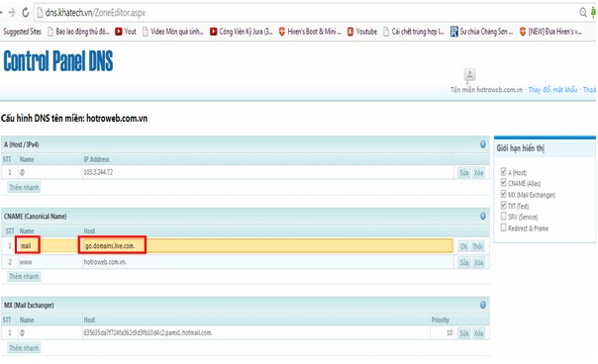Image resolution: width=598 pixels, height=364 pixels.
Task: Open Công Viên Kỷ Jura bookmark
Action: 242,32
